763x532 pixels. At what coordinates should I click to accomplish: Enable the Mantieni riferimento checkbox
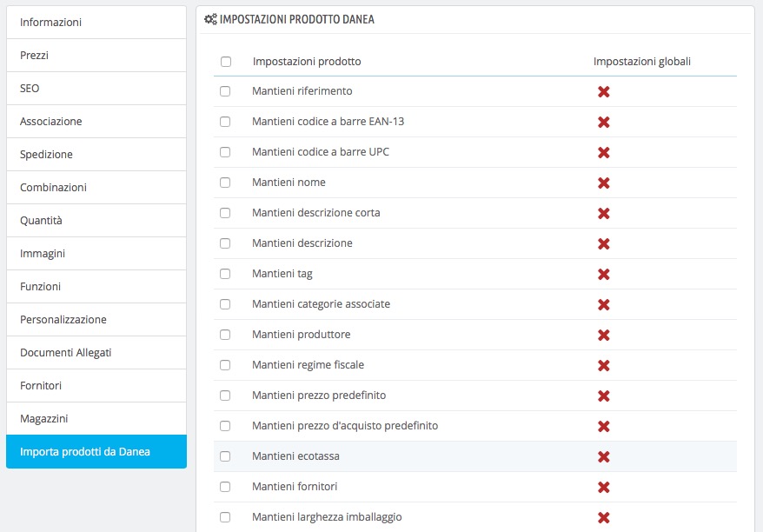point(225,91)
